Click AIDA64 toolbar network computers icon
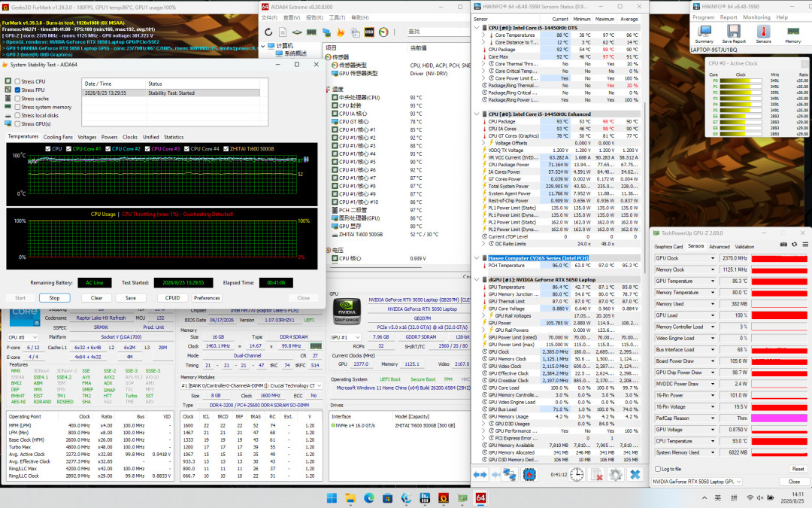 pos(326,32)
